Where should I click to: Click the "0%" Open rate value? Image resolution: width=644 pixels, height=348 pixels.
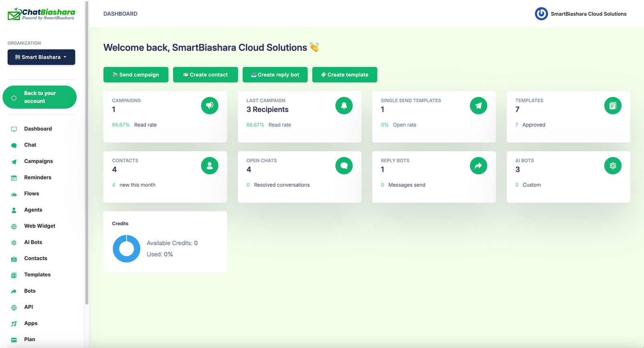(x=385, y=125)
